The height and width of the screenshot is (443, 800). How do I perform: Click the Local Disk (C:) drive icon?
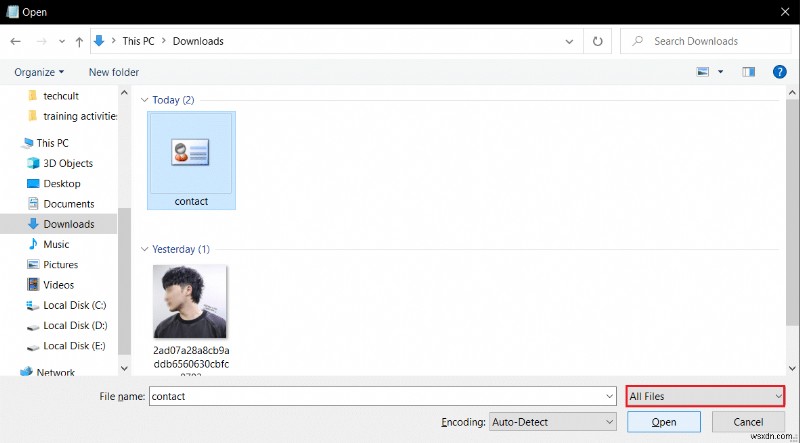[33, 306]
